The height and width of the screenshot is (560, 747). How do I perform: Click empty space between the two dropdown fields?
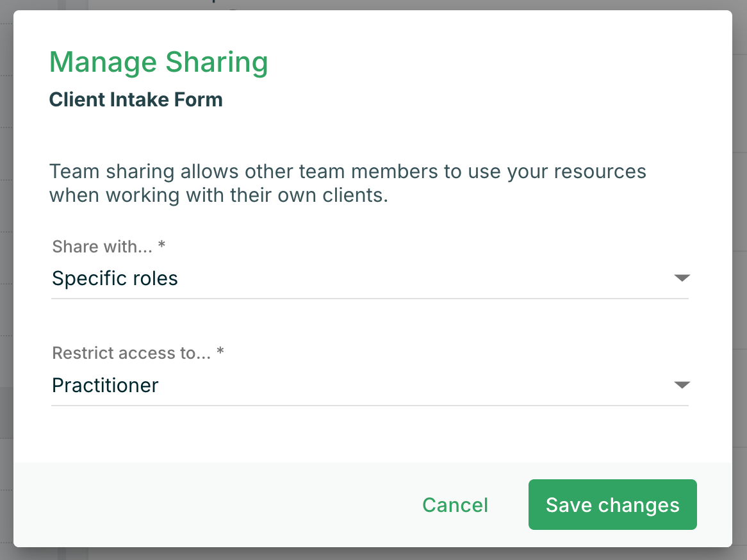pos(370,324)
